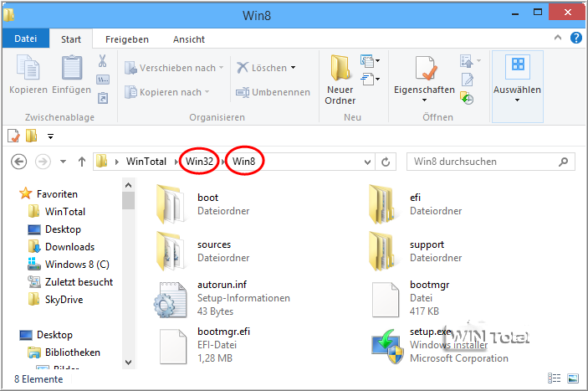Open the recent locations dropdown arrow

[63, 162]
